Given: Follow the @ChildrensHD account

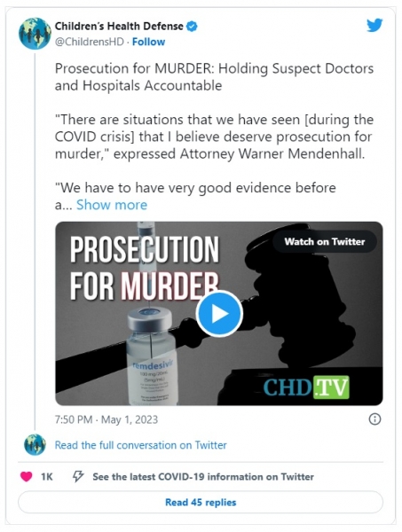Looking at the screenshot, I should (148, 42).
